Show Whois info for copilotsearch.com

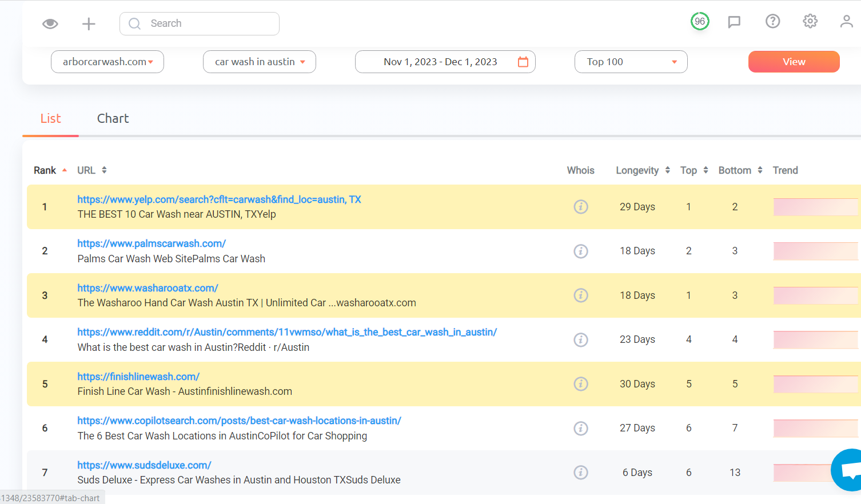tap(581, 428)
